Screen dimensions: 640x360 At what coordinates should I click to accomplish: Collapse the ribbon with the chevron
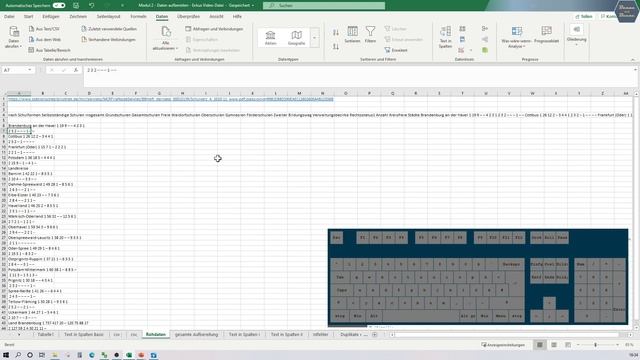[x=633, y=60]
